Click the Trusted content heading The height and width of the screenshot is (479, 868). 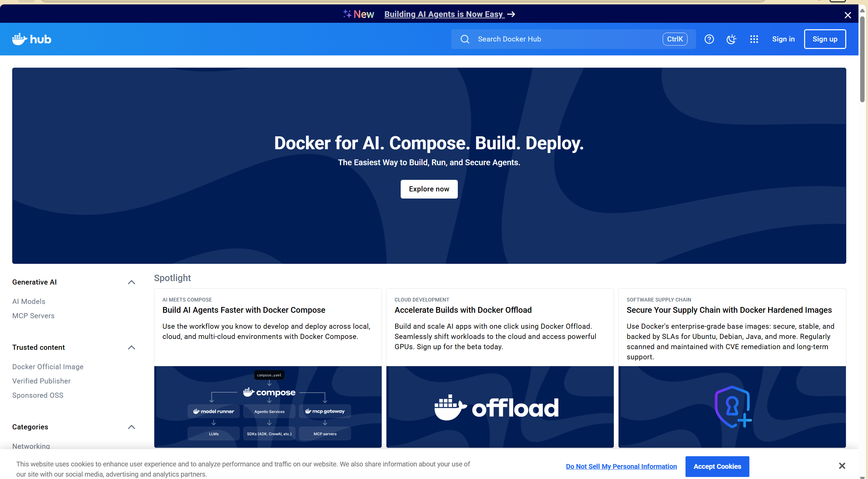[38, 347]
